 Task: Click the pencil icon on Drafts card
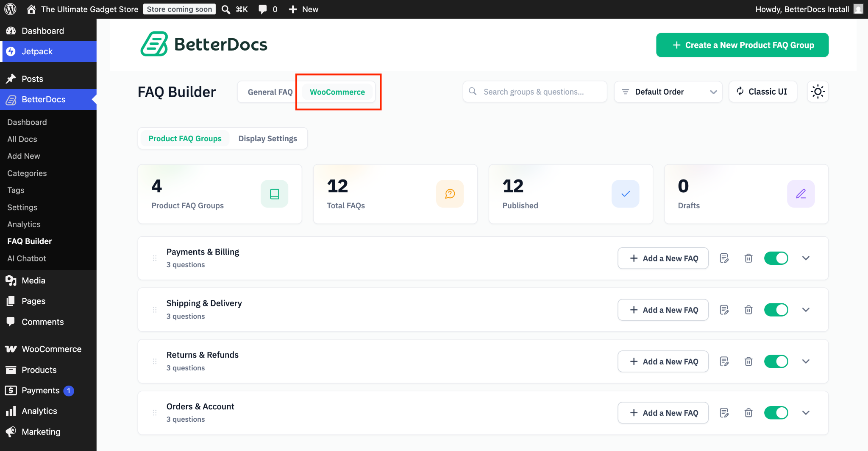click(x=801, y=194)
